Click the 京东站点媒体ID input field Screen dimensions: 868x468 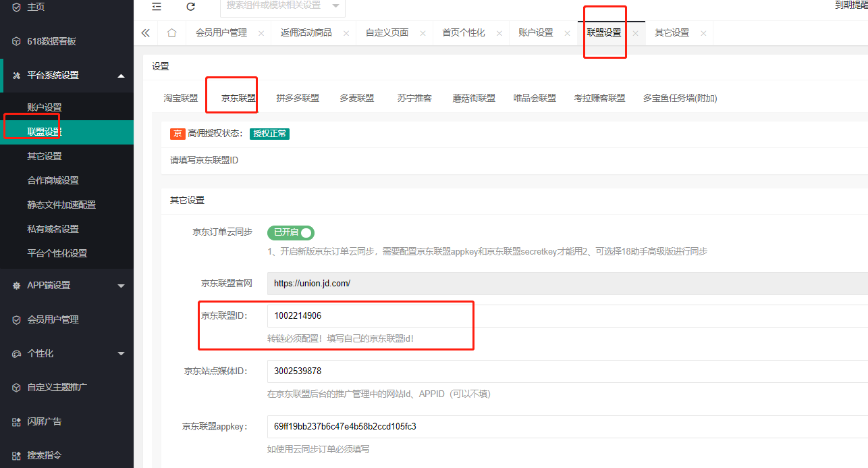pyautogui.click(x=567, y=371)
